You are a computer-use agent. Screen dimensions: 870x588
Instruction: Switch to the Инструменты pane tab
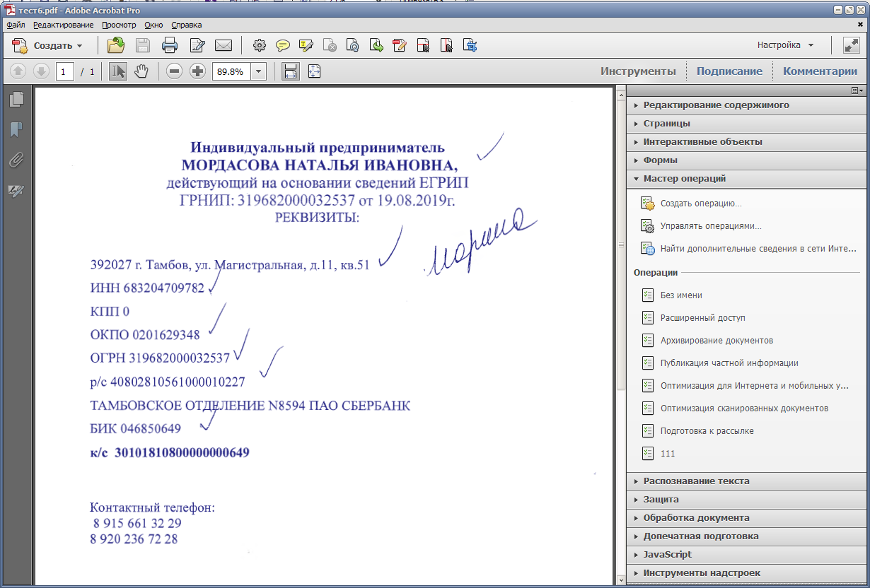tap(638, 71)
